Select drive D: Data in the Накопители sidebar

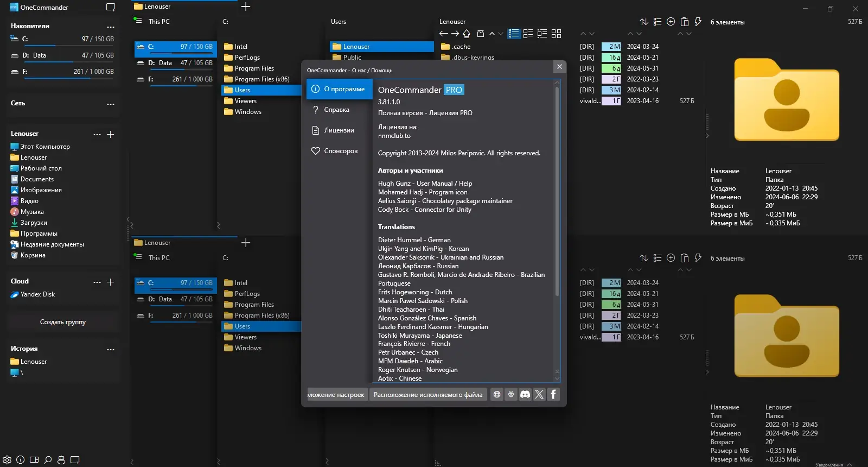(62, 55)
